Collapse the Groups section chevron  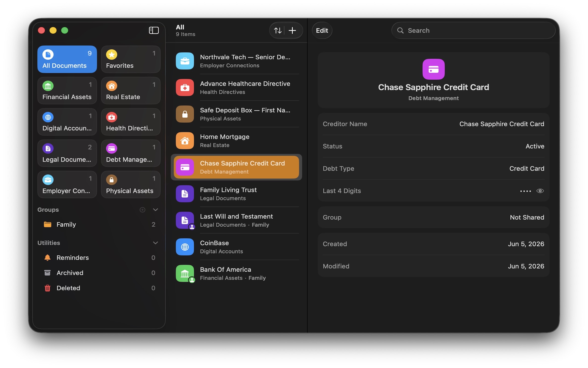(x=155, y=210)
